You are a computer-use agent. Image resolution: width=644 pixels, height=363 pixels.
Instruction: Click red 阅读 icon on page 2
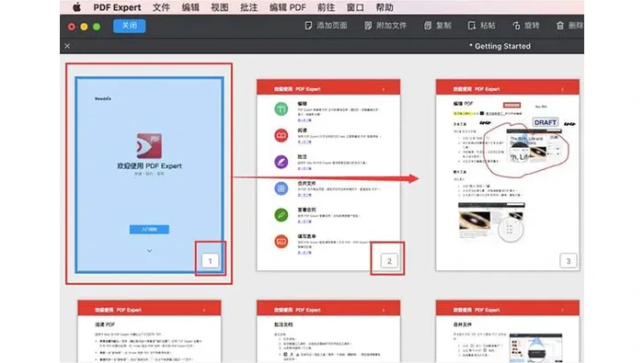282,135
